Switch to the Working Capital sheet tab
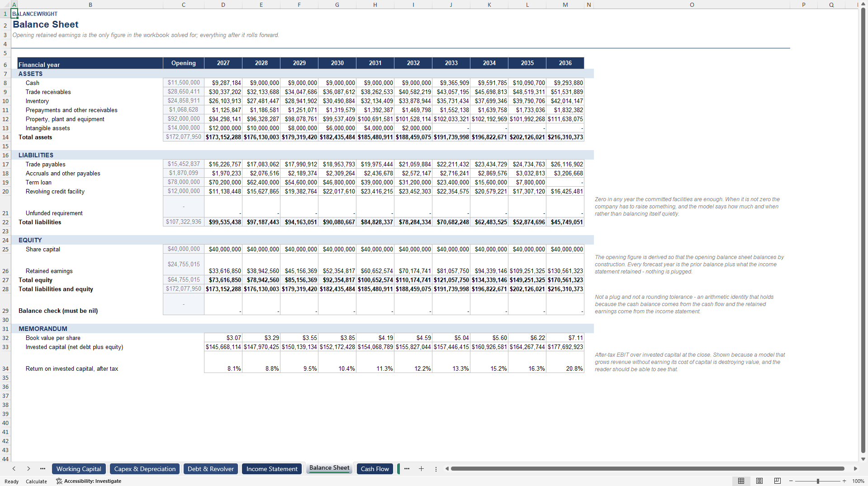This screenshot has width=868, height=486. (x=79, y=469)
